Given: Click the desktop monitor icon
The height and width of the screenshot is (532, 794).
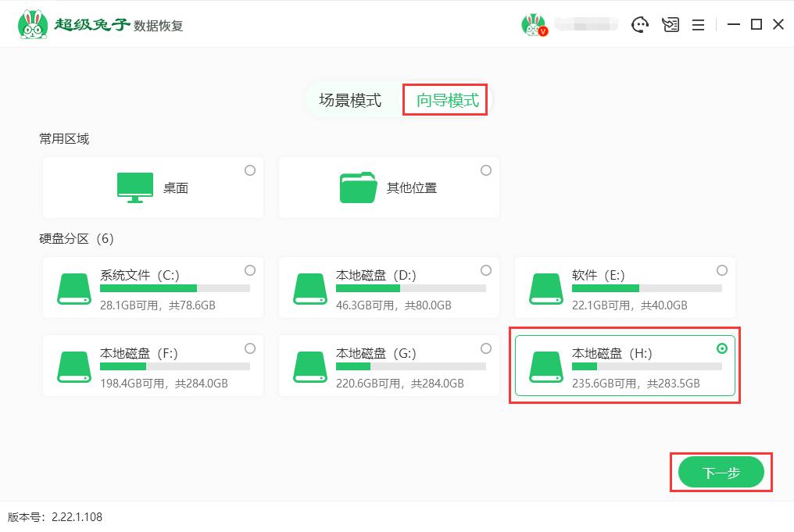Looking at the screenshot, I should [135, 187].
